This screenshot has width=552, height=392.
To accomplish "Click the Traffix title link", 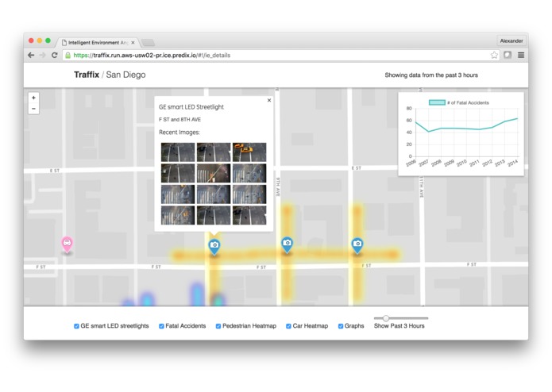I will tap(87, 75).
